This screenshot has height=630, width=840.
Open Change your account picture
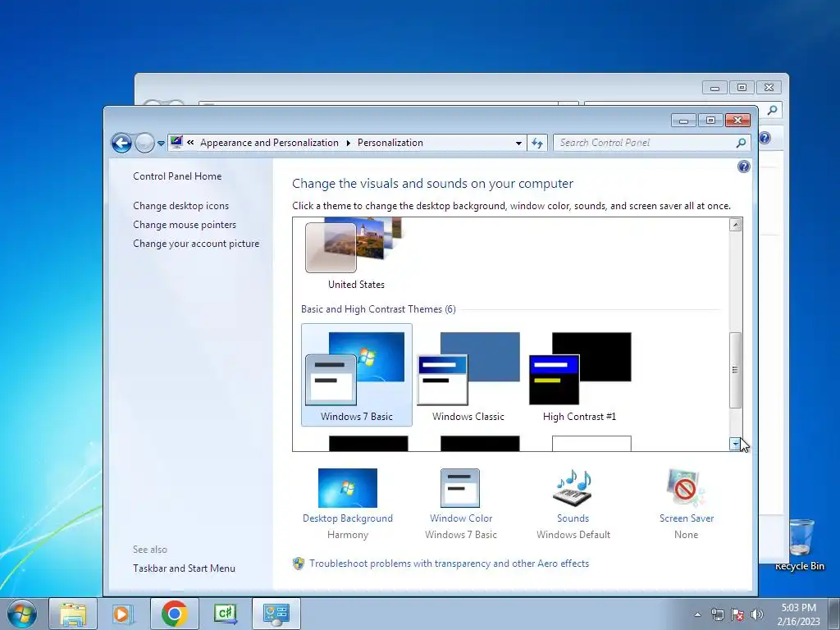pyautogui.click(x=196, y=243)
